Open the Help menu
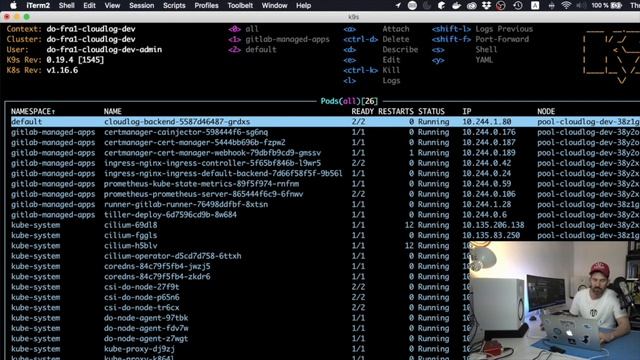Viewport: 640px width, 360px height. click(304, 5)
